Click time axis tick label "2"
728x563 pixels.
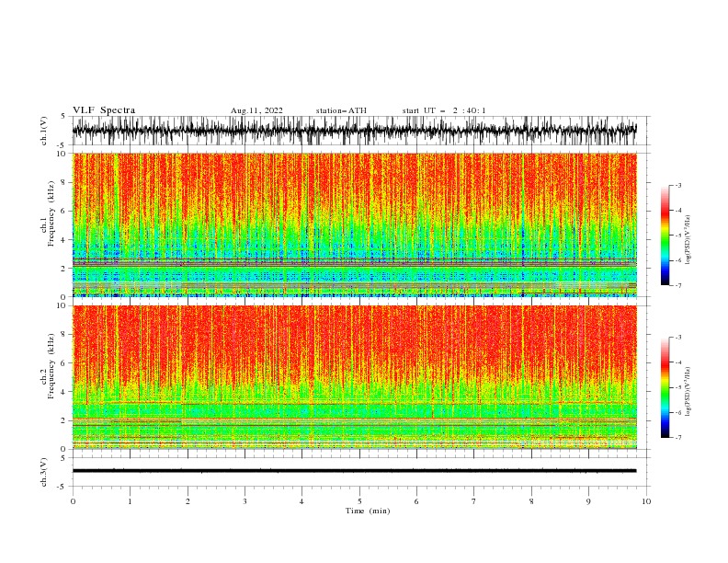coord(188,501)
